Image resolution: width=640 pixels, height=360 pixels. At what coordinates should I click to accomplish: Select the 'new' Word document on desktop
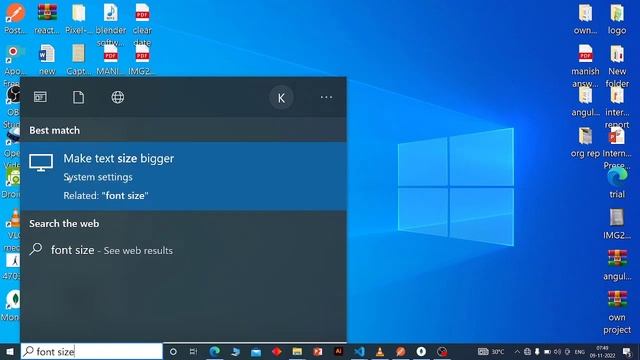47,60
